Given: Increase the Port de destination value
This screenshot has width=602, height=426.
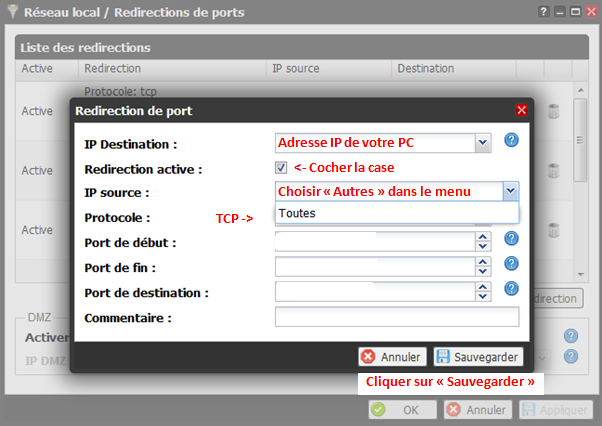Looking at the screenshot, I should (482, 286).
